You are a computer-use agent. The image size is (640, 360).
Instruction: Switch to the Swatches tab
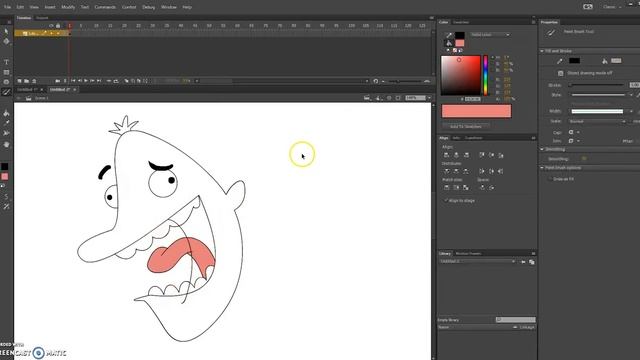461,22
